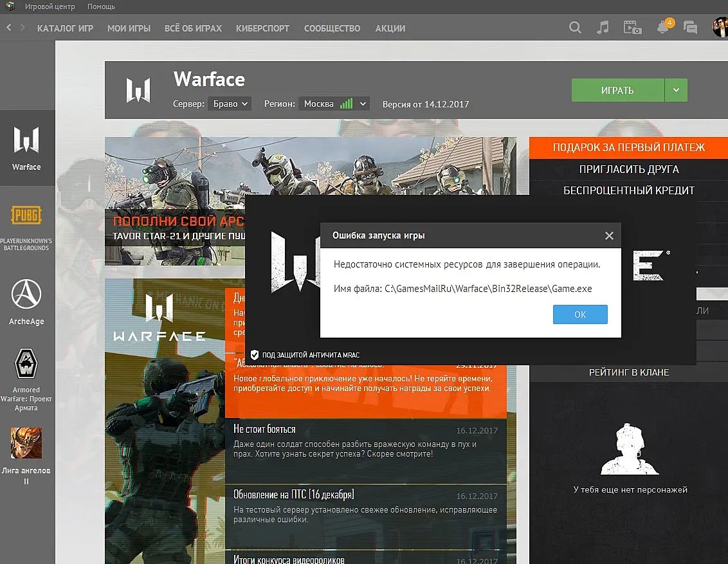Open the video capture icon
Image resolution: width=728 pixels, height=564 pixels.
pos(632,28)
